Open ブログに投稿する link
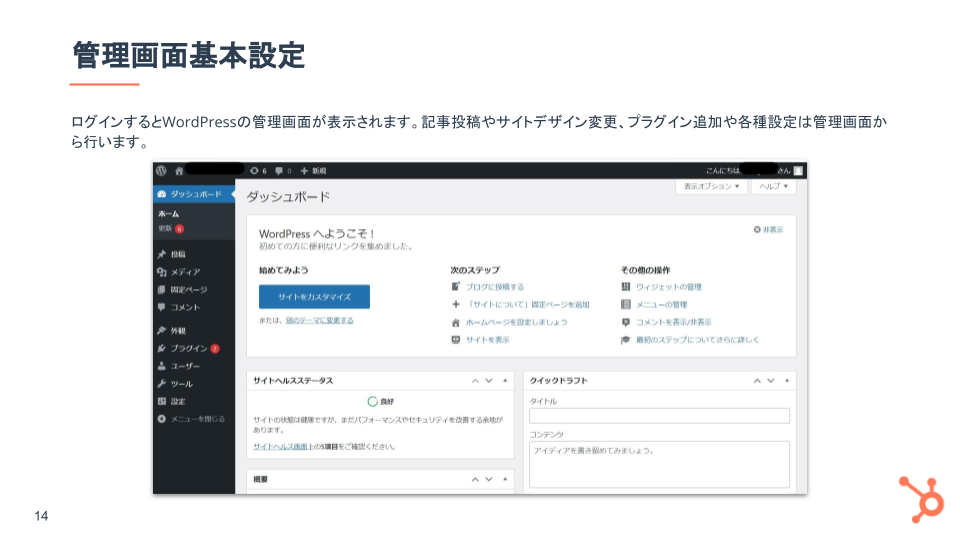Screen dimensions: 960x540 click(495, 287)
